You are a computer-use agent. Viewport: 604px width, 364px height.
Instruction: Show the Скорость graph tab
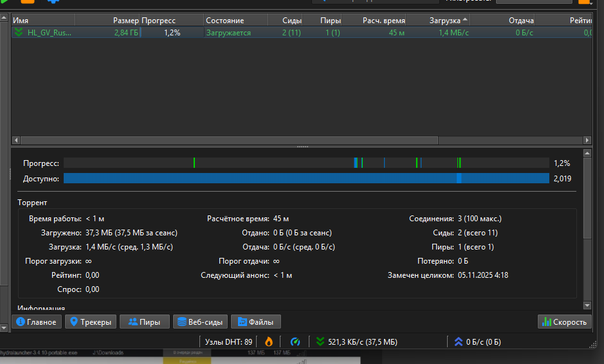click(564, 322)
